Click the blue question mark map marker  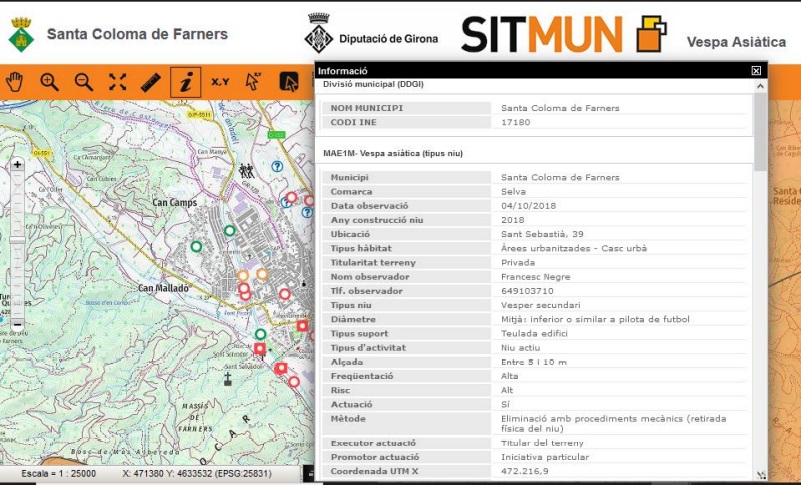click(x=277, y=166)
